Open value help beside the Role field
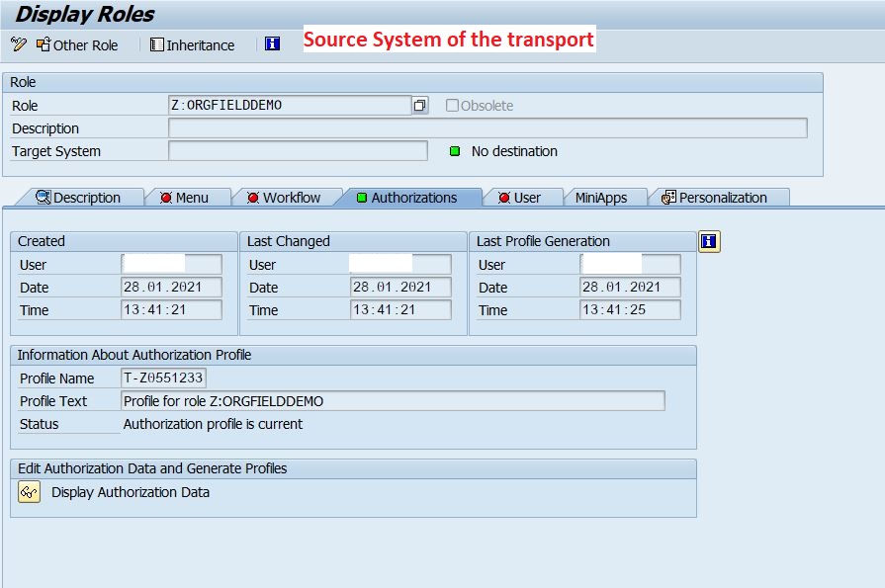Image resolution: width=885 pixels, height=588 pixels. [420, 106]
